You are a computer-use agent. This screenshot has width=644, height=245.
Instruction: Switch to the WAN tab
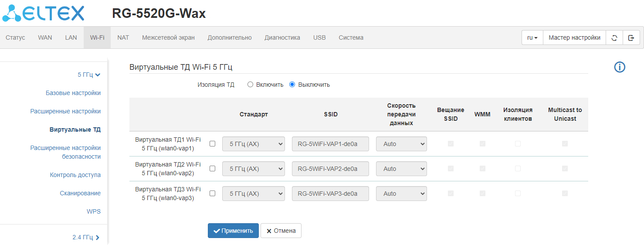click(45, 37)
